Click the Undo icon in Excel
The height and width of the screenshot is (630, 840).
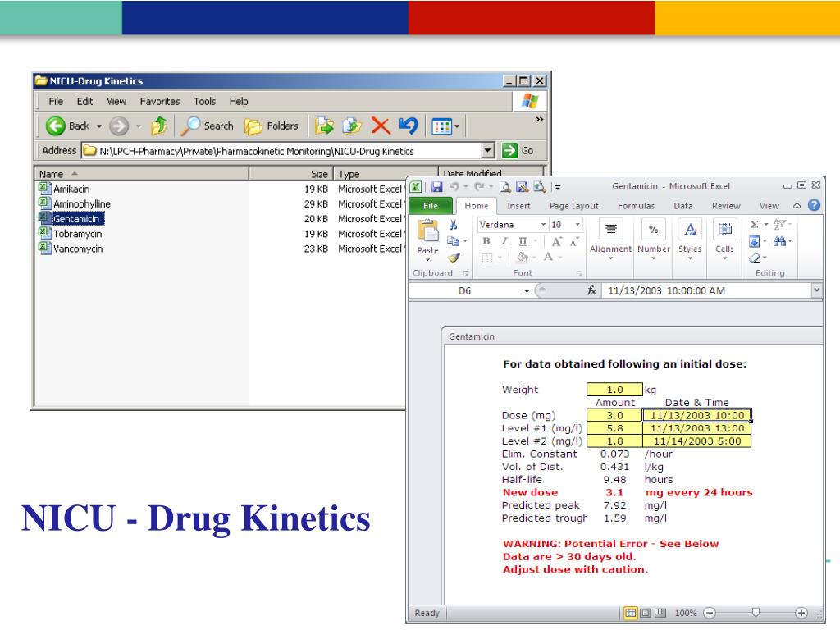tap(454, 186)
